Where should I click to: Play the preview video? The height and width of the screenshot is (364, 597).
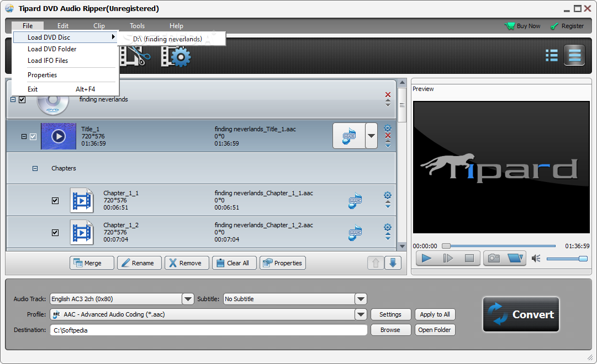pos(426,259)
